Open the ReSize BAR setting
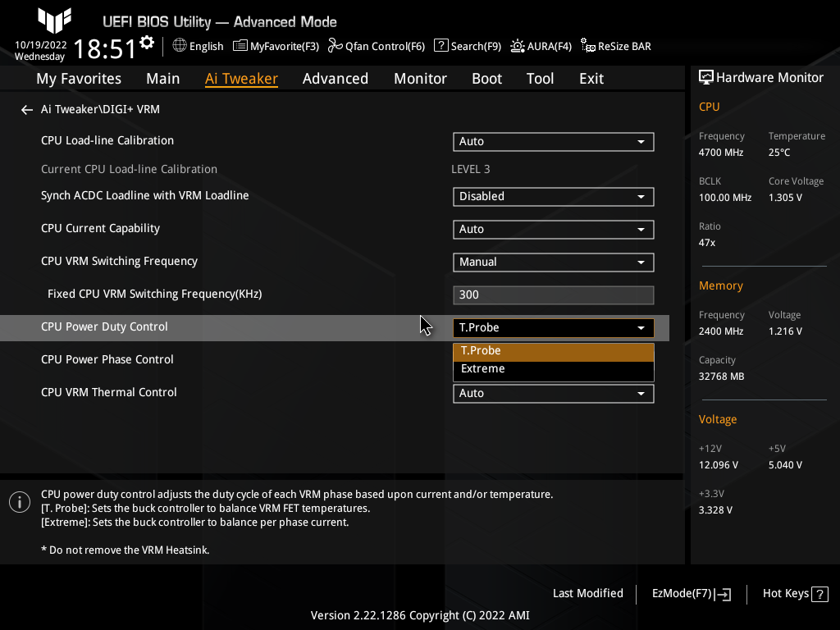The height and width of the screenshot is (630, 840). [x=615, y=46]
